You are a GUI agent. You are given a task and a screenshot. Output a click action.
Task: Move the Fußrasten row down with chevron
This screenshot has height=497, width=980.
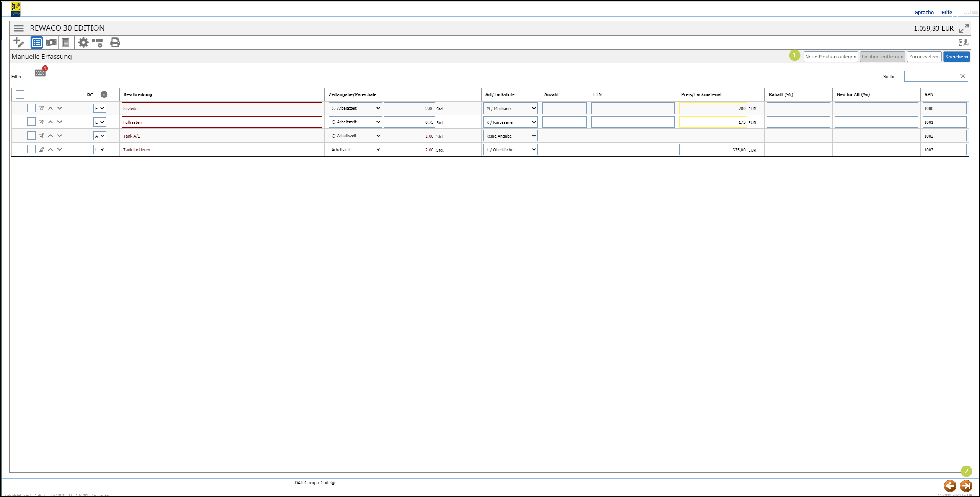click(x=60, y=122)
